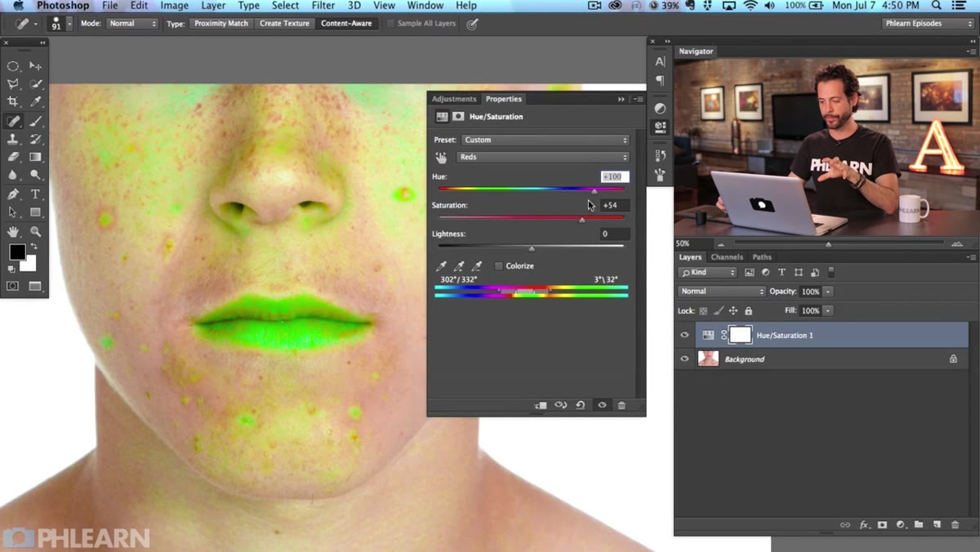
Task: Click the Saturation value field showing +54
Action: tap(614, 205)
